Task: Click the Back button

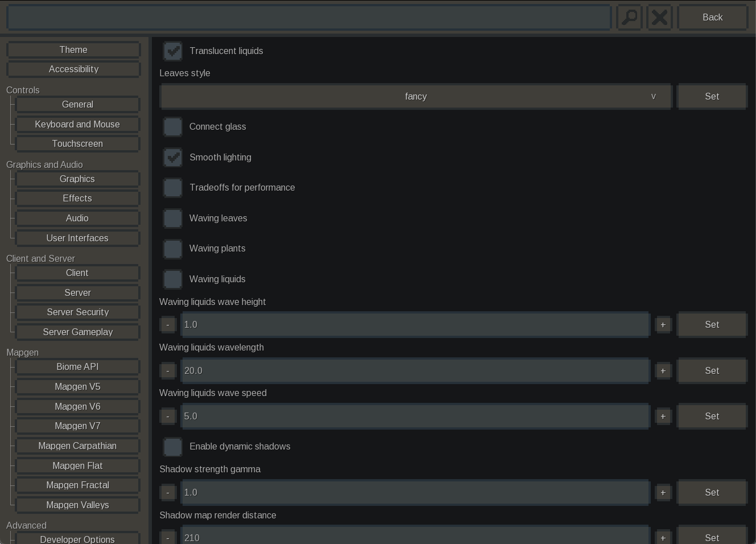Action: pos(712,18)
